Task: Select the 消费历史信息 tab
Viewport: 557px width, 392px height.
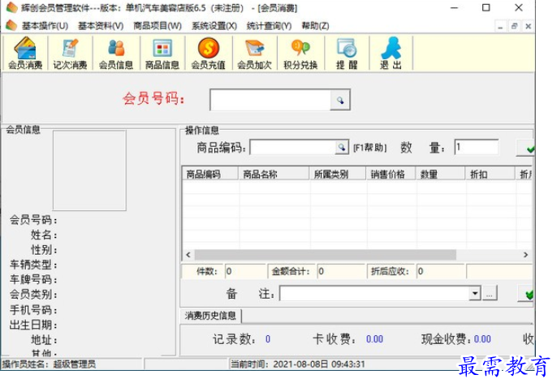Action: (x=210, y=316)
